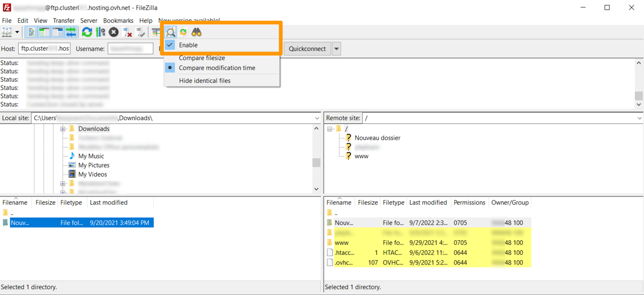Expand the Downloads folder tree node

[x=63, y=129]
